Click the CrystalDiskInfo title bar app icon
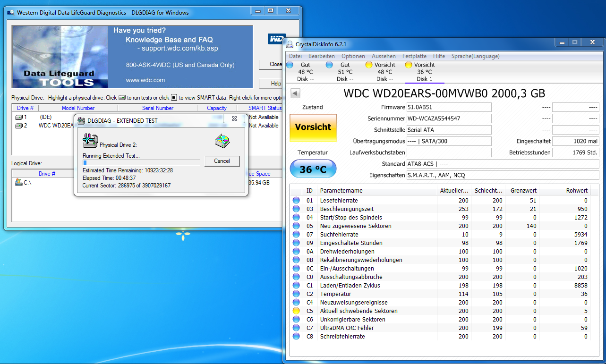Screen dimensions: 606x364 pos(290,44)
